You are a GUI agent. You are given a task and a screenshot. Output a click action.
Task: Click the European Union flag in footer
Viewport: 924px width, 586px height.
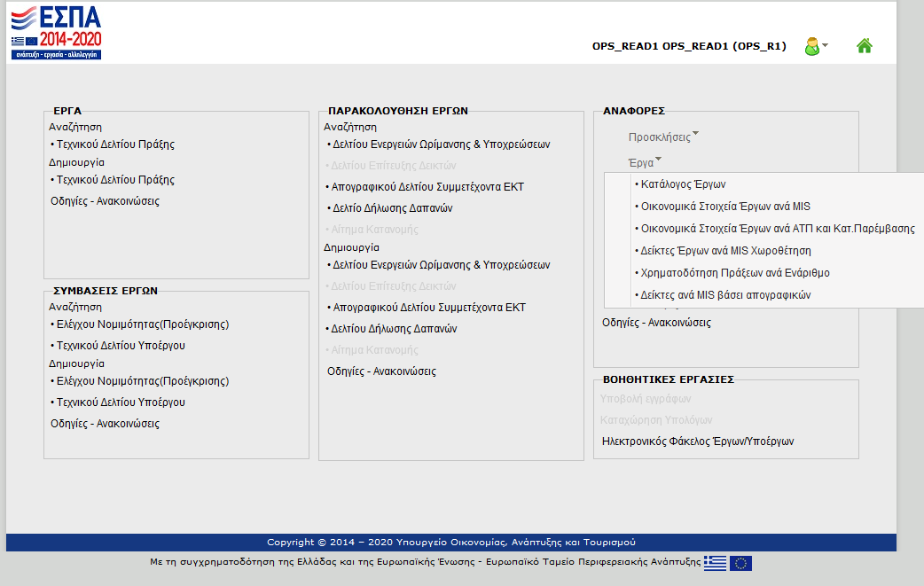click(740, 564)
